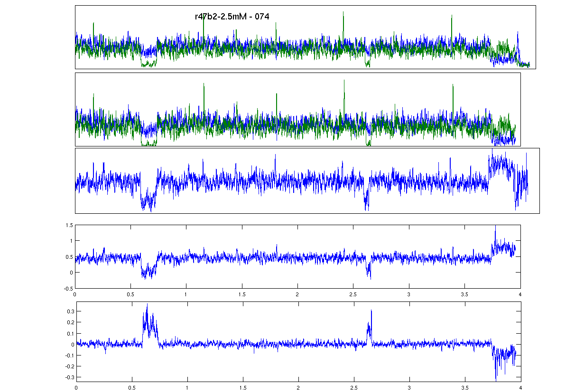Click the 3.5 x-axis label on bottom plot
575x392 pixels.
pyautogui.click(x=465, y=387)
